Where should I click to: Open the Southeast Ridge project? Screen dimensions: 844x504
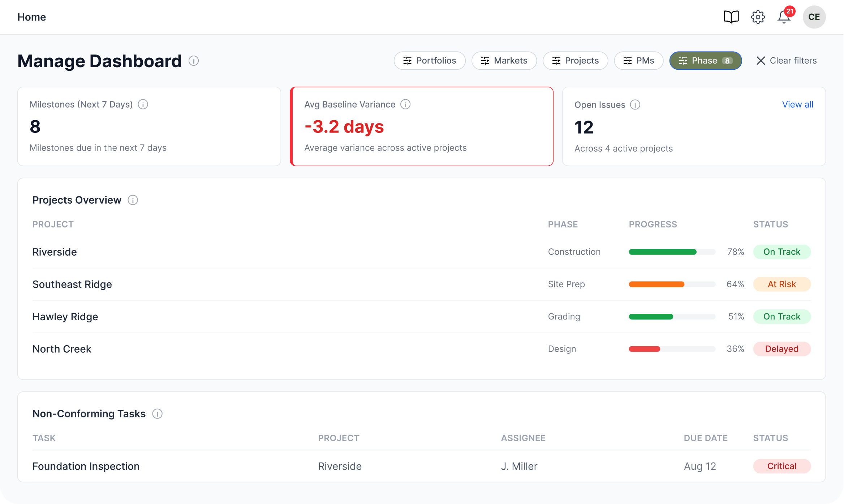pos(72,284)
